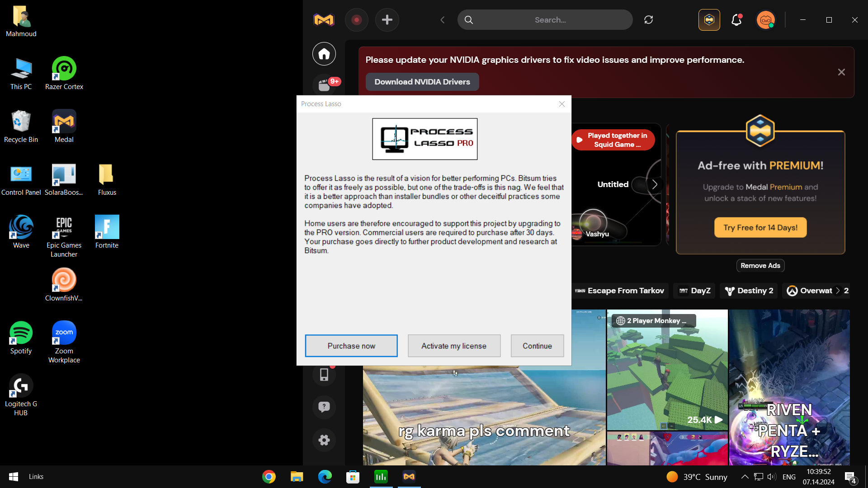Open the Medal profile avatar
The image size is (868, 488).
[x=766, y=20]
